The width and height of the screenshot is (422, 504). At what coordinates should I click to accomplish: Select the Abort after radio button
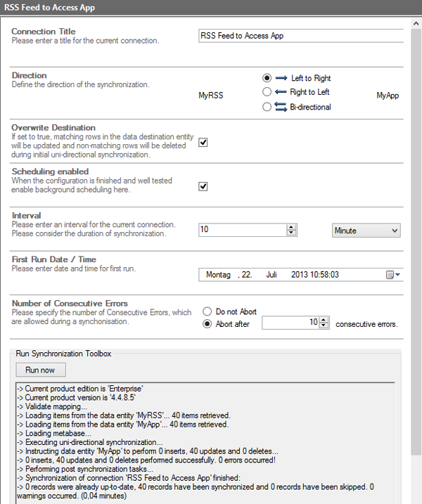pos(207,324)
